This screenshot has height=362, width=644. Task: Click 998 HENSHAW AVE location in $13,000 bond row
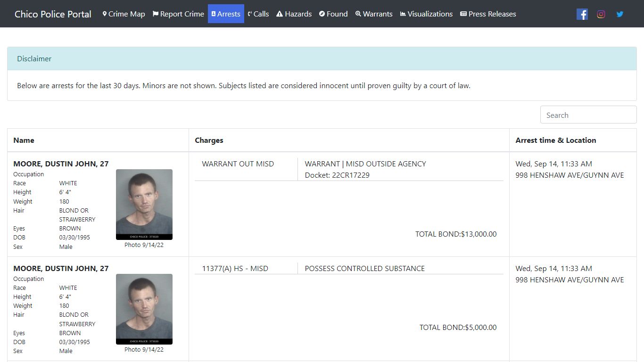570,175
